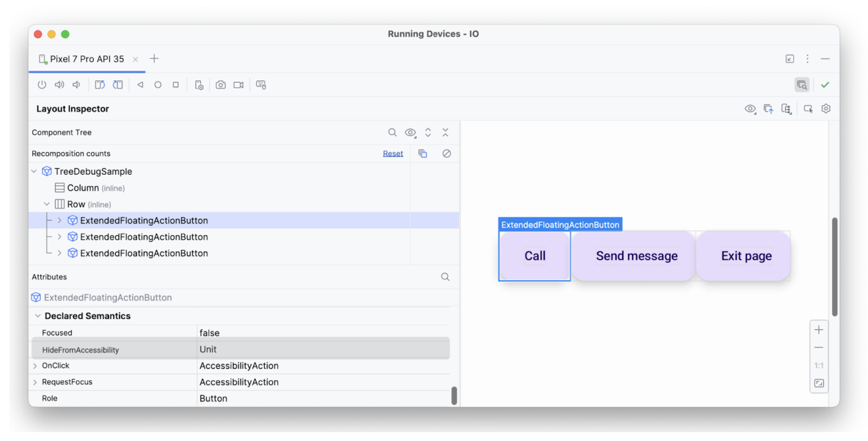Expand the OnClick AccessibilityAction attribute
Image resolution: width=868 pixels, height=441 pixels.
coord(35,365)
